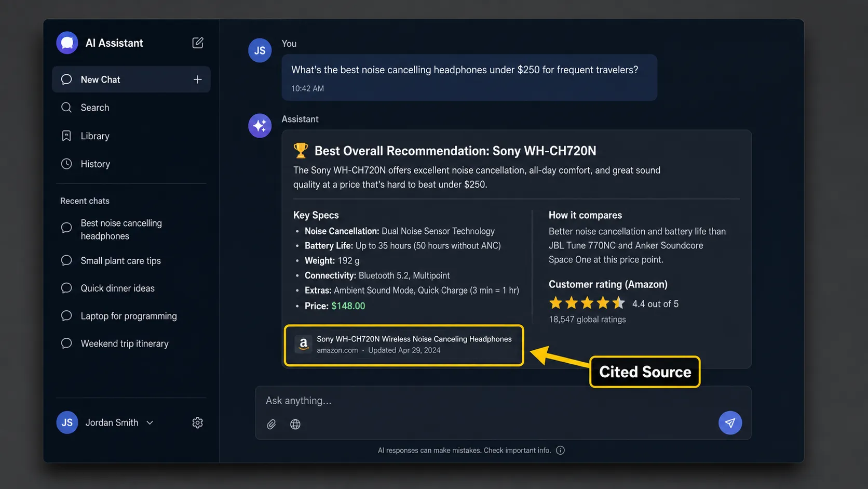Viewport: 868px width, 489px height.
Task: Expand the Jordan Smith account dropdown chevron
Action: pyautogui.click(x=150, y=423)
